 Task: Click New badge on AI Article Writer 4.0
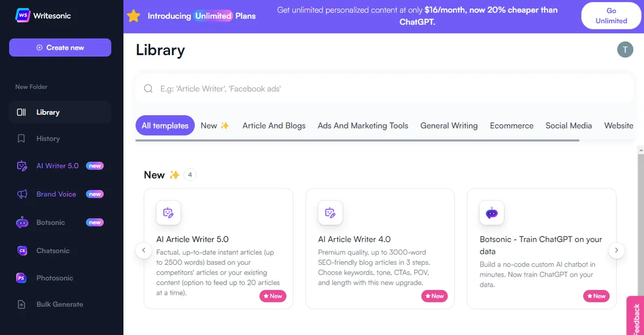[x=435, y=296]
